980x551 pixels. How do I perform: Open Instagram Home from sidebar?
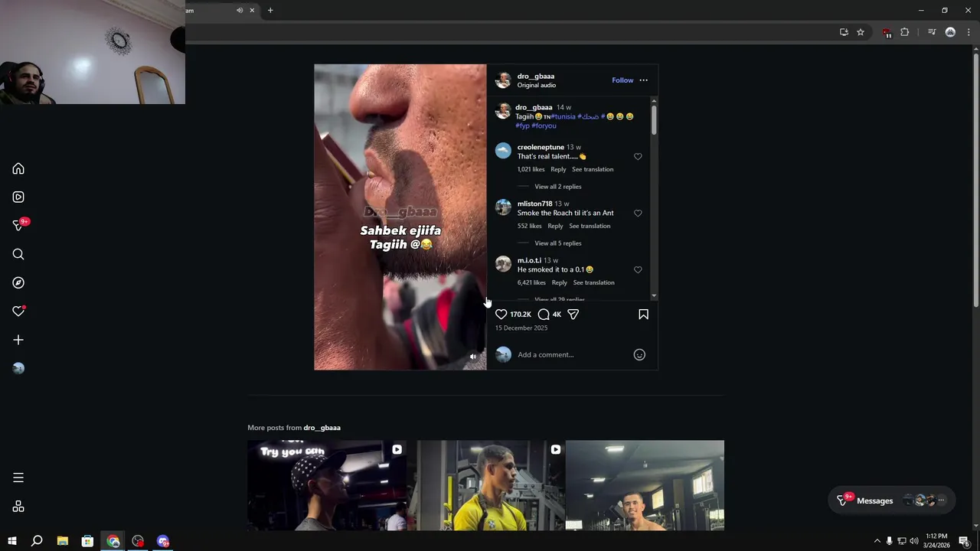tap(18, 168)
